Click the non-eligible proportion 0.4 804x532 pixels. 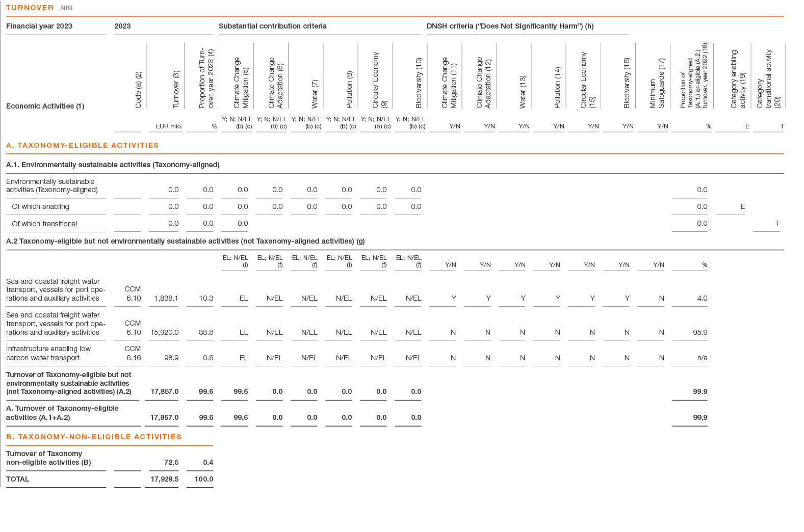208,462
